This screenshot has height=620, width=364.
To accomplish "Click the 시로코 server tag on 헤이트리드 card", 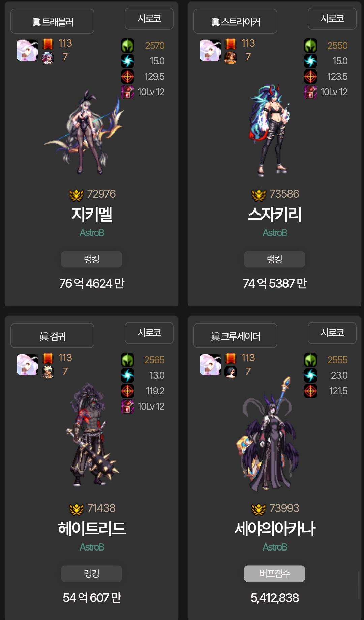I will click(x=149, y=333).
